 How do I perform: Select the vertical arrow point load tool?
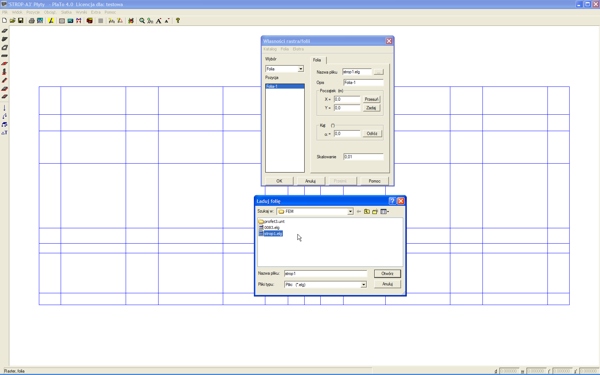click(x=5, y=108)
